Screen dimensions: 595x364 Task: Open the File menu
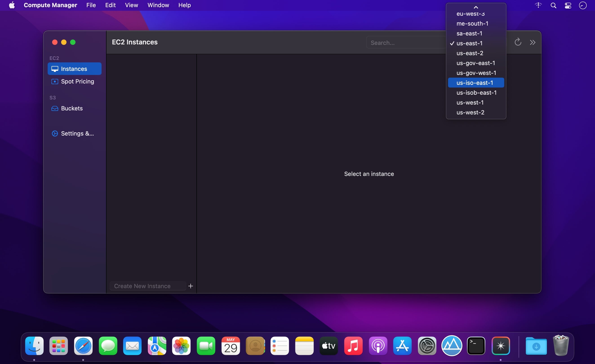pos(91,5)
